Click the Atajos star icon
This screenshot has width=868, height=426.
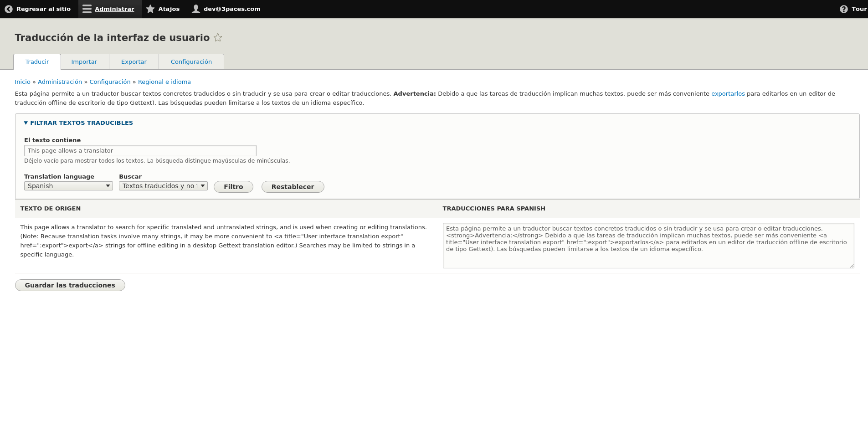click(150, 9)
